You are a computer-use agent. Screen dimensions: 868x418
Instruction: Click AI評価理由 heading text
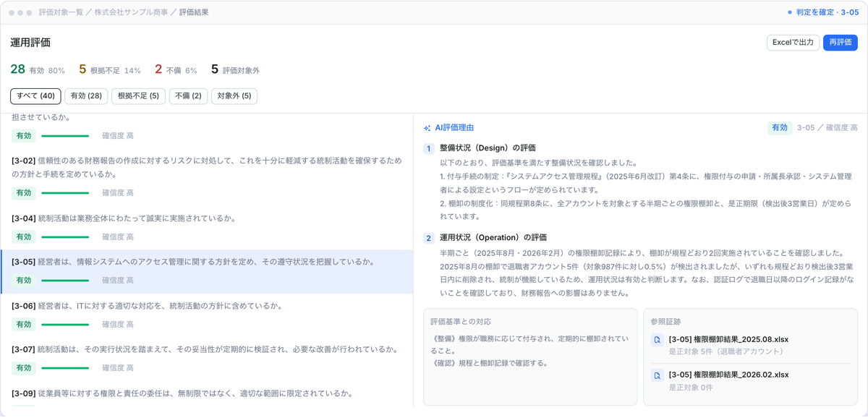(454, 128)
